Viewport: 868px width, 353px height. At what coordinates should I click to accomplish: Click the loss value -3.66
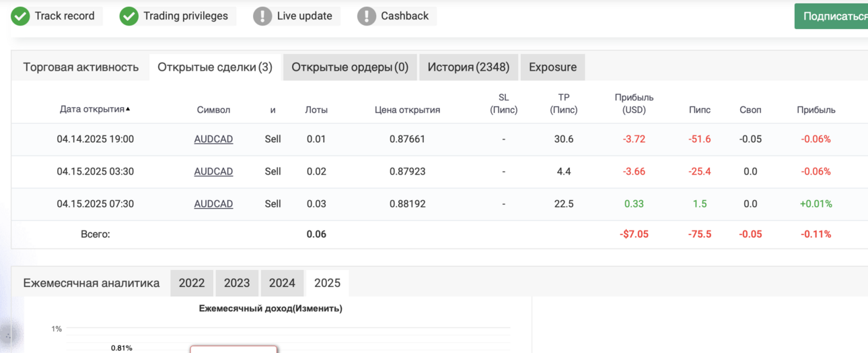(634, 172)
